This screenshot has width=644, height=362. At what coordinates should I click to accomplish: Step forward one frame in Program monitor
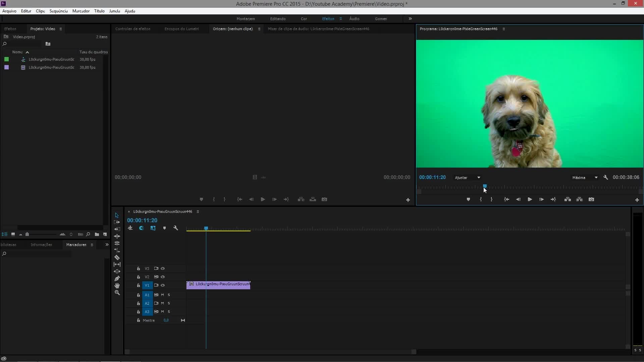click(x=541, y=199)
